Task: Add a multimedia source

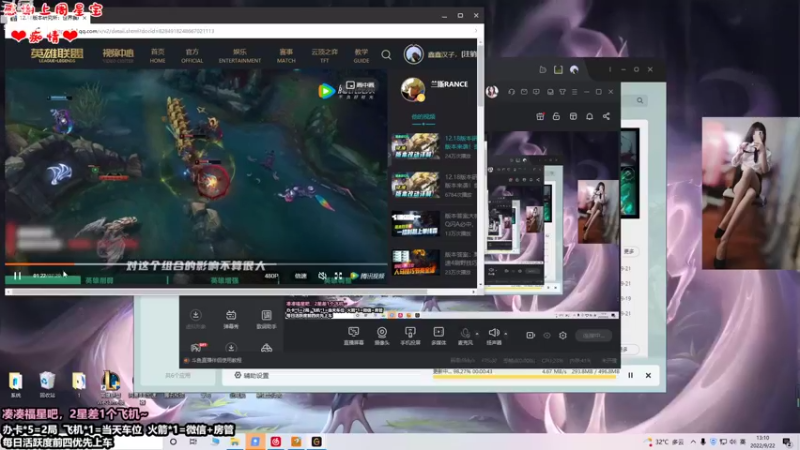Action: (x=438, y=336)
